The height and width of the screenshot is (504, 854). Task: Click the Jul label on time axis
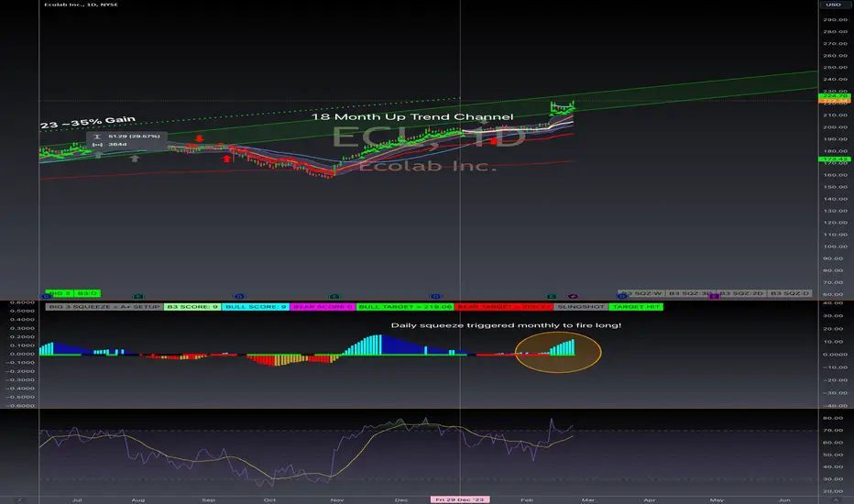pos(77,499)
